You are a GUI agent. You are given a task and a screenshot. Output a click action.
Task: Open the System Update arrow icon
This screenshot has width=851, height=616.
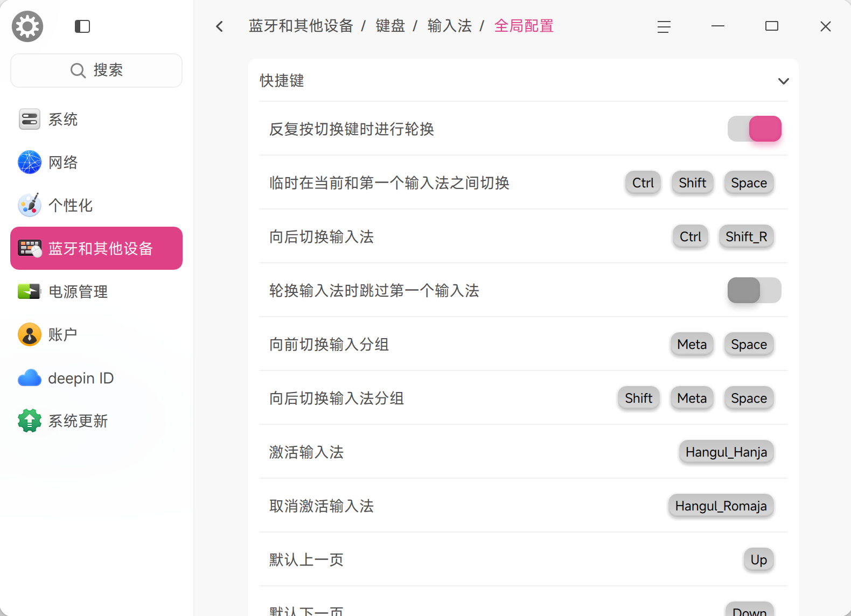30,421
